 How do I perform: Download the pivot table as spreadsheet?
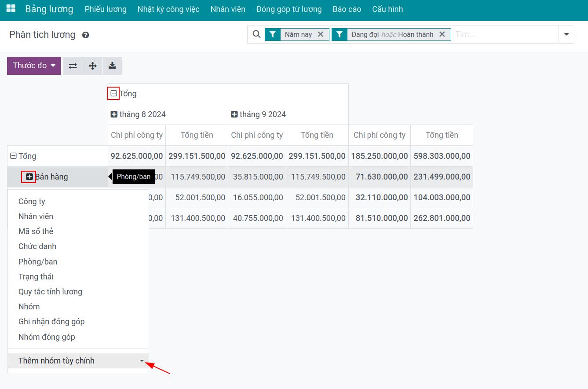point(112,66)
